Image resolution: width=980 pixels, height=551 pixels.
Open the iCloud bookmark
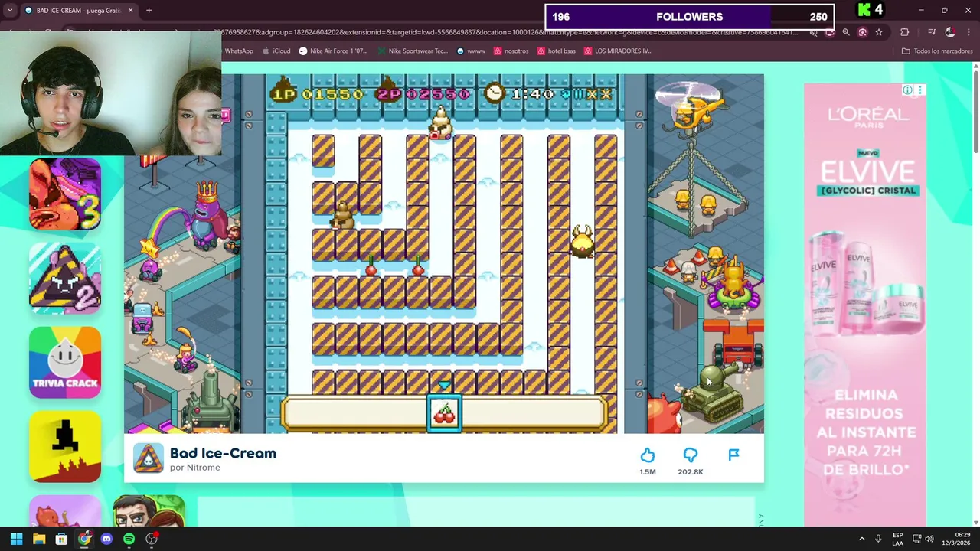tap(276, 51)
